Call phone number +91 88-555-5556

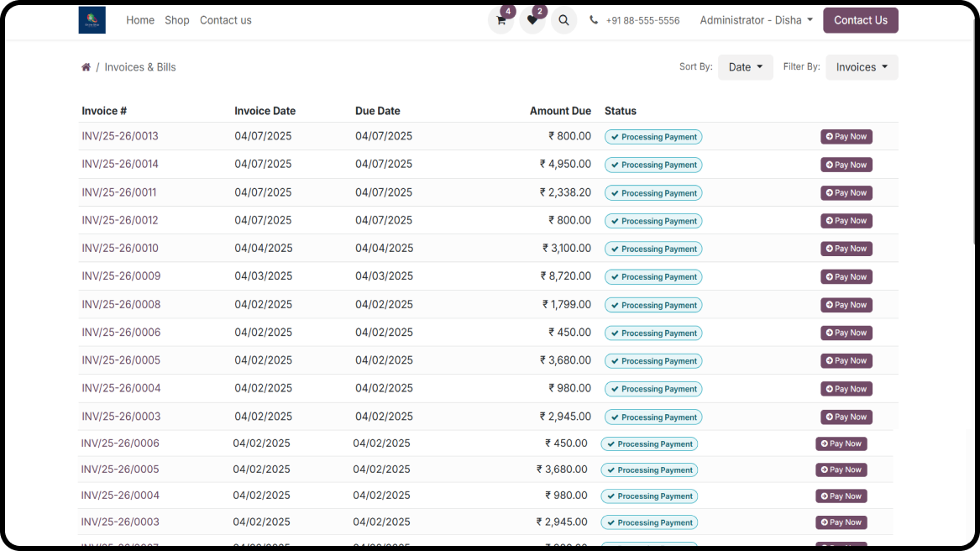pos(642,20)
